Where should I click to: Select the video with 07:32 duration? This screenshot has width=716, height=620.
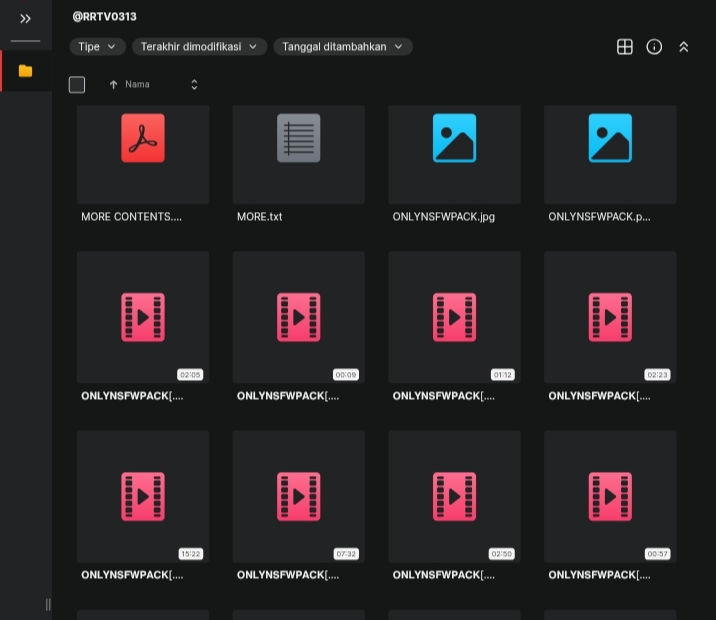(299, 496)
